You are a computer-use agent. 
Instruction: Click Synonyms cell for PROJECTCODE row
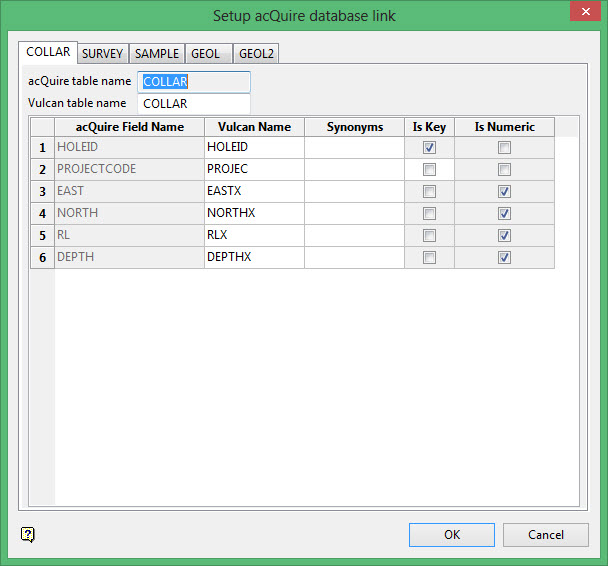click(354, 169)
